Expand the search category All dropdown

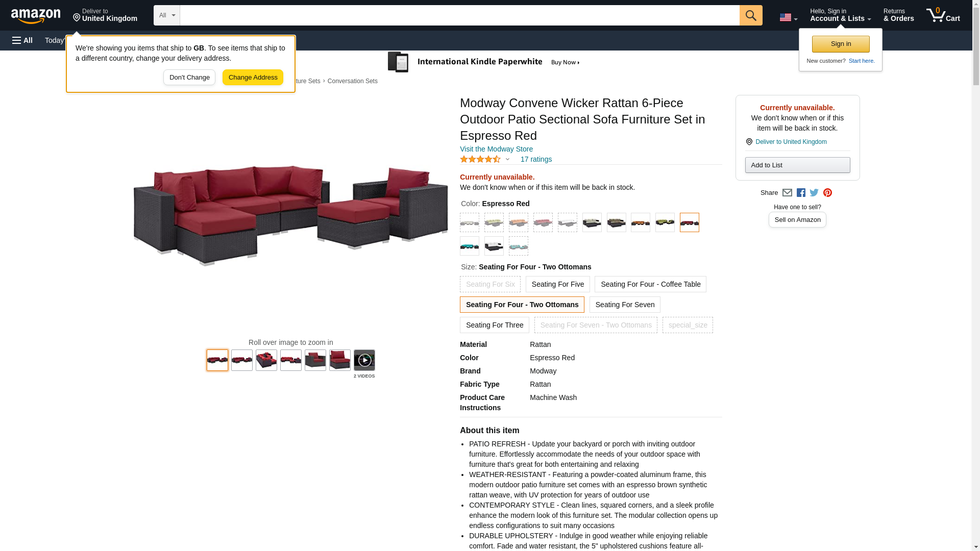pos(167,15)
